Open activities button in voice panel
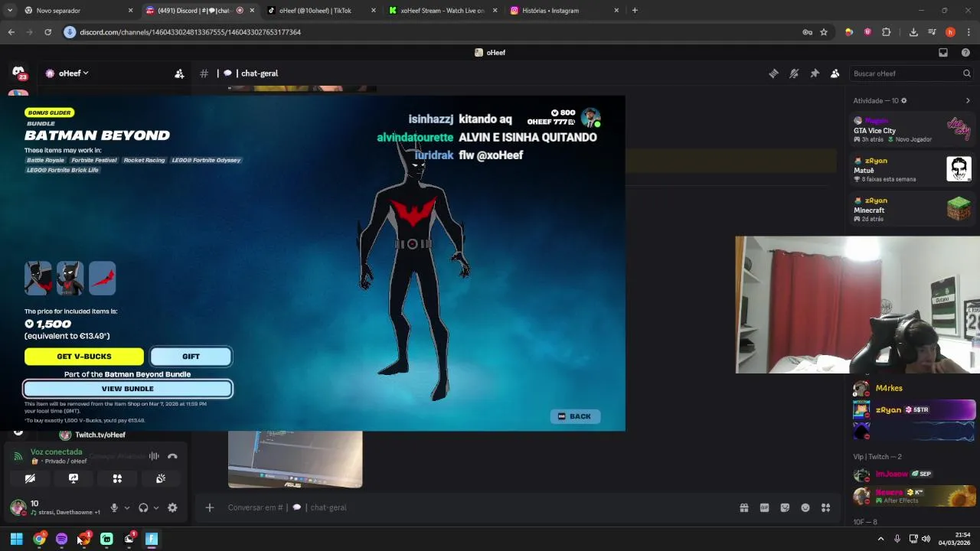980x551 pixels. tap(117, 478)
